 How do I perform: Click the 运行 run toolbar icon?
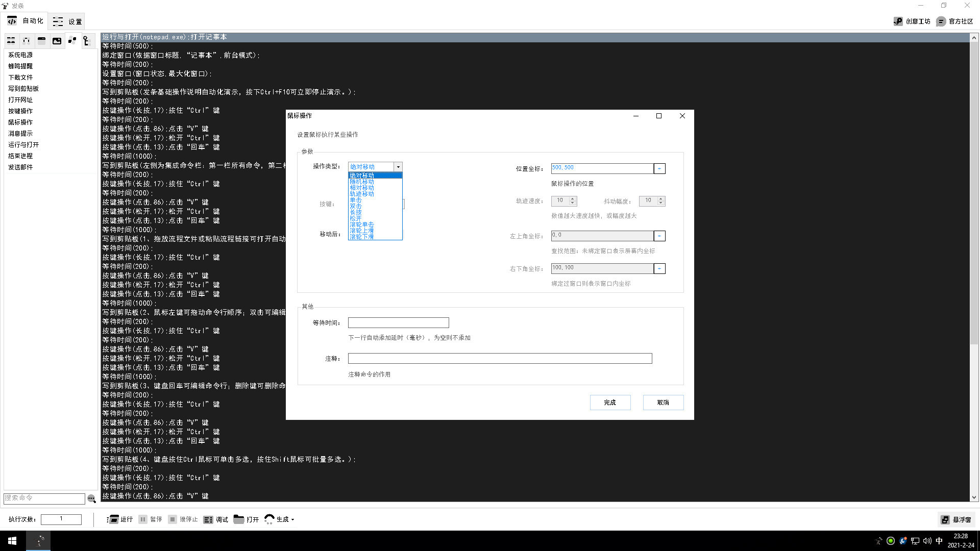[113, 519]
